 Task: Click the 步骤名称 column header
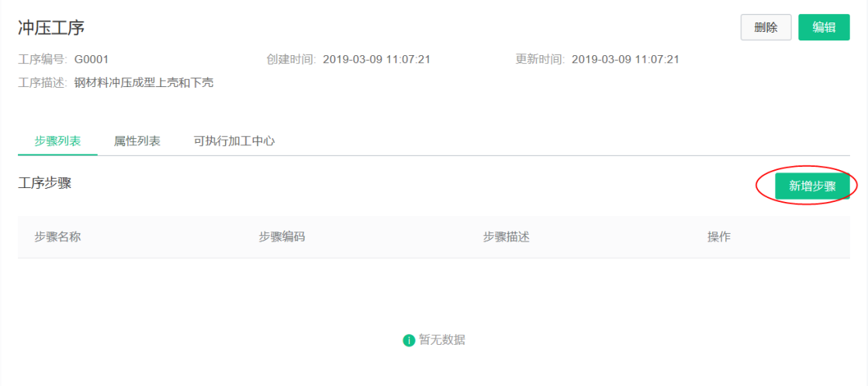57,237
